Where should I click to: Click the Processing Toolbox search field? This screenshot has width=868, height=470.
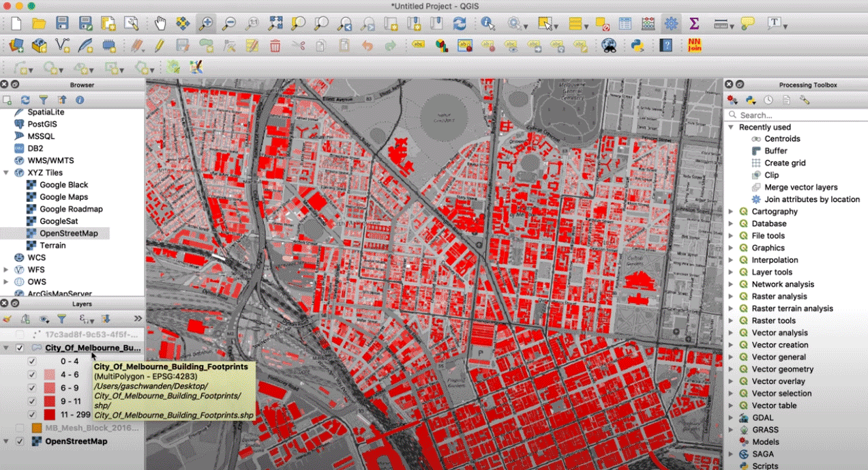coord(791,115)
